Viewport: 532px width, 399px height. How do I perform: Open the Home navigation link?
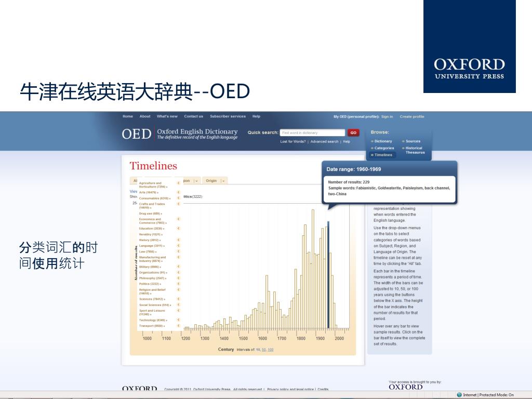(x=128, y=116)
